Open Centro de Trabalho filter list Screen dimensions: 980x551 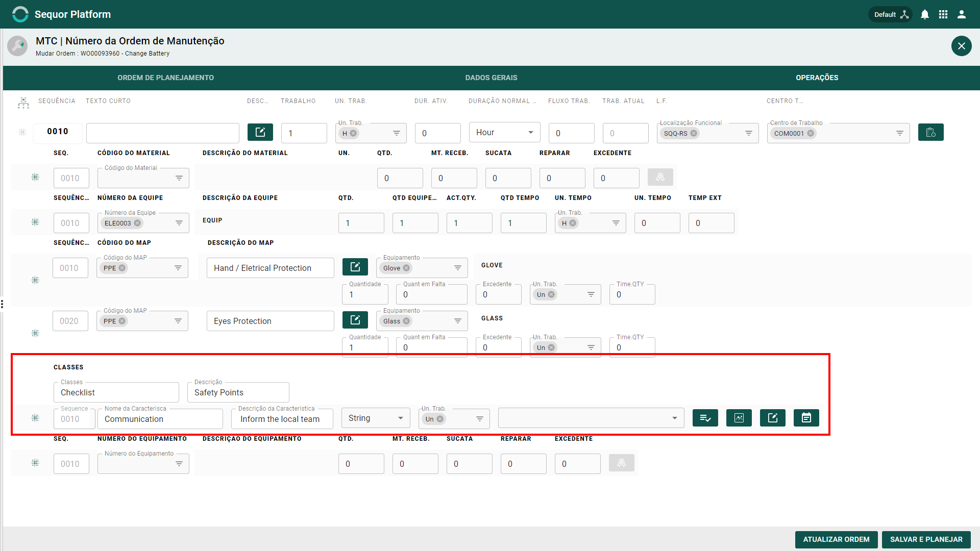tap(900, 133)
